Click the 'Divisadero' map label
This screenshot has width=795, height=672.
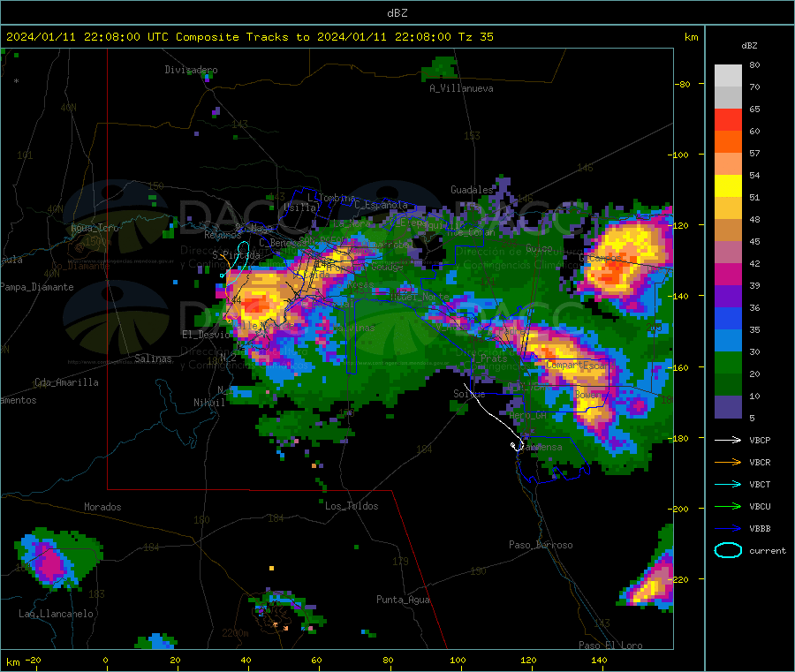191,70
